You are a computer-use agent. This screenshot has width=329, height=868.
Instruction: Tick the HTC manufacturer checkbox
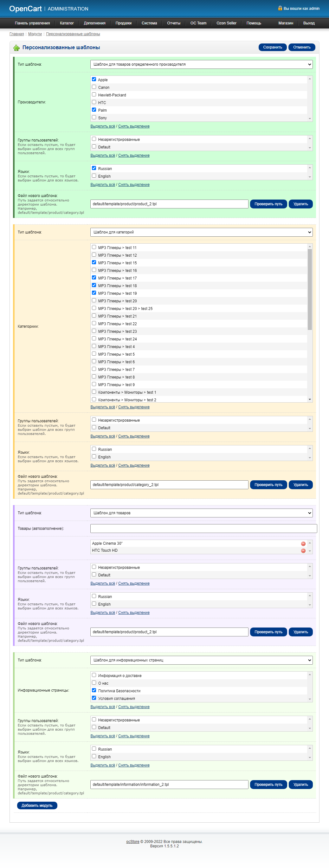(x=94, y=102)
